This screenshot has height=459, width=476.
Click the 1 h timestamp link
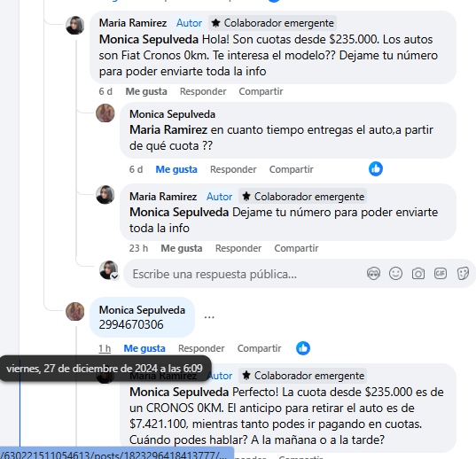tap(105, 348)
